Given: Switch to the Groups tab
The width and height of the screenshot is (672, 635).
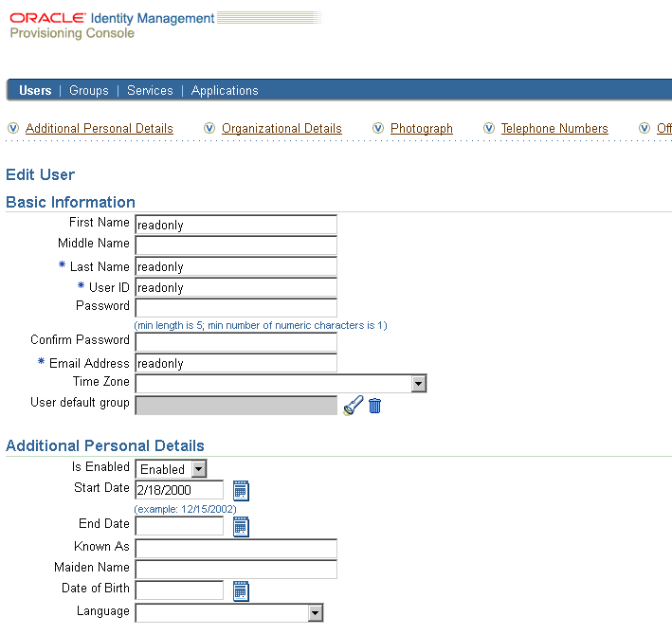Looking at the screenshot, I should [x=89, y=91].
